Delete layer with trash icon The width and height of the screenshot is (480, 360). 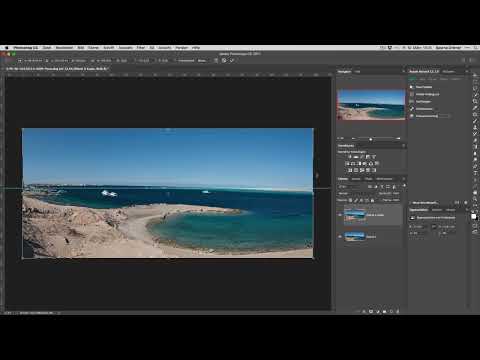pyautogui.click(x=398, y=311)
